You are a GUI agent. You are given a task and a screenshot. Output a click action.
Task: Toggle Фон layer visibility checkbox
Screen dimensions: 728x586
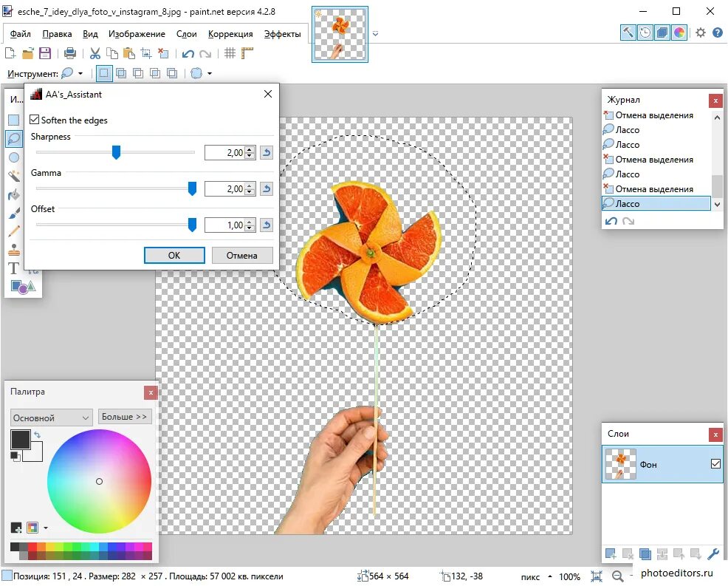pos(715,464)
